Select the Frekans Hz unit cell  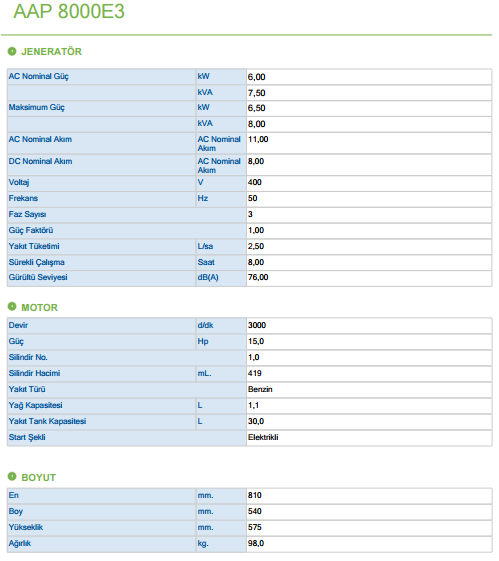pos(221,199)
